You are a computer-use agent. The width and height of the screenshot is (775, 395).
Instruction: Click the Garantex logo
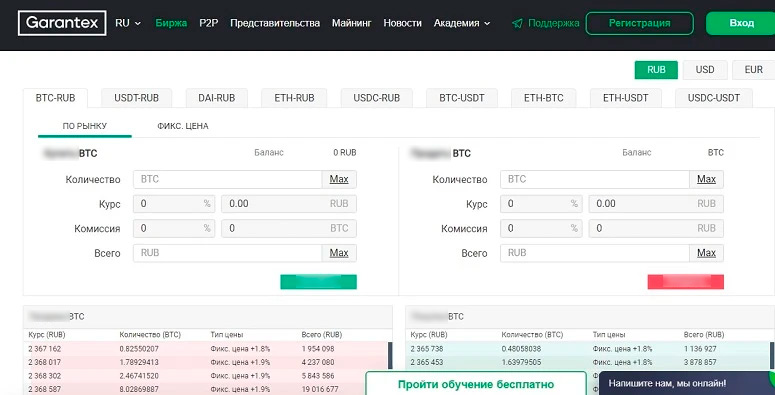coord(62,23)
